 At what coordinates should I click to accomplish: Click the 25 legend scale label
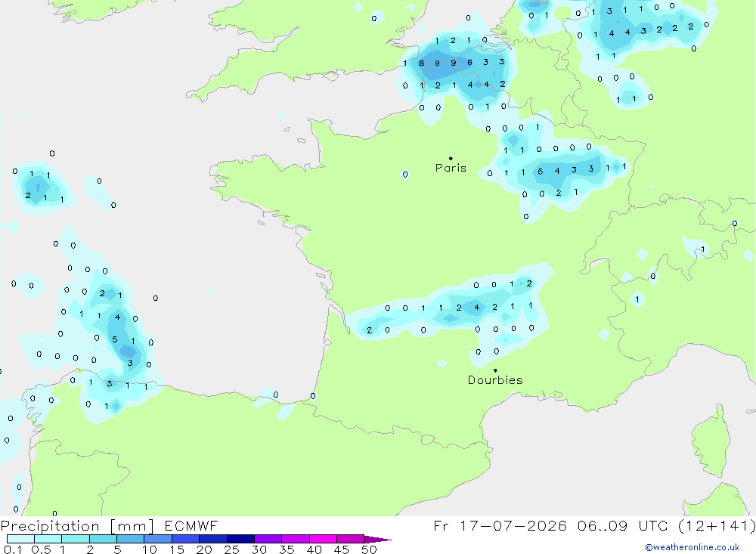pos(231,549)
